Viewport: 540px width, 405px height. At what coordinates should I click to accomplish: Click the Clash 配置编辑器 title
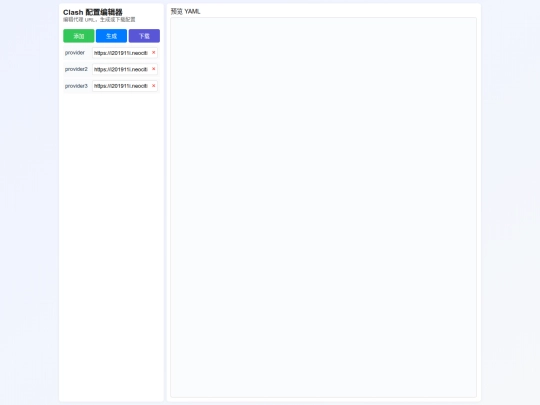[93, 12]
